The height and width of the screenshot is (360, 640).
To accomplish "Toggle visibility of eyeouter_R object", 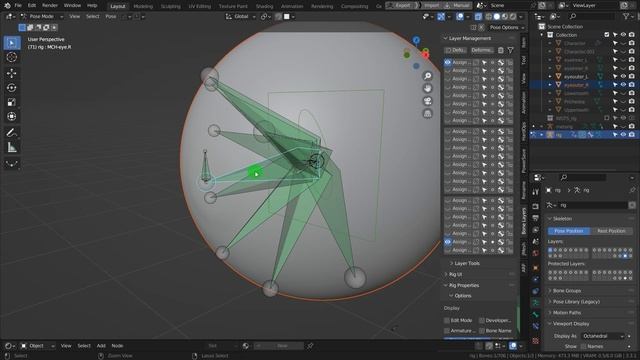I will tap(623, 84).
